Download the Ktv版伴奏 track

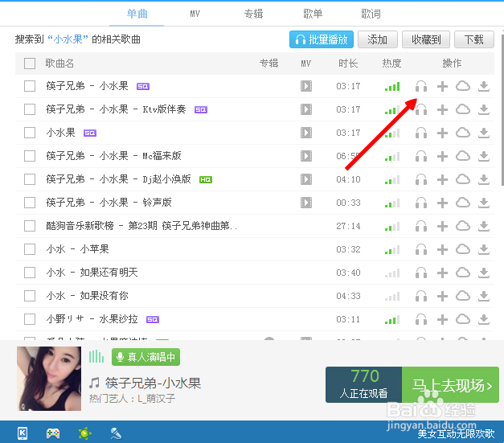pyautogui.click(x=483, y=109)
